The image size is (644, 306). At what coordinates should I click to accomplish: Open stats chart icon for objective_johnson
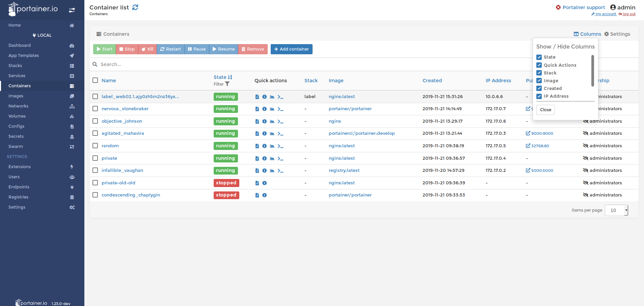tap(272, 121)
